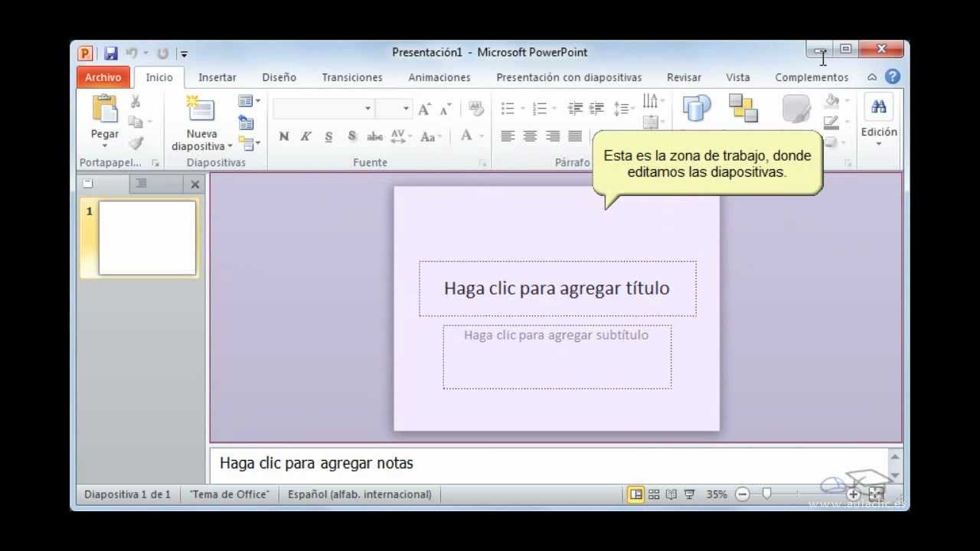Screen dimensions: 980x551
Task: Open Quick Styles (Estilos rápidos) icon
Action: (x=796, y=109)
